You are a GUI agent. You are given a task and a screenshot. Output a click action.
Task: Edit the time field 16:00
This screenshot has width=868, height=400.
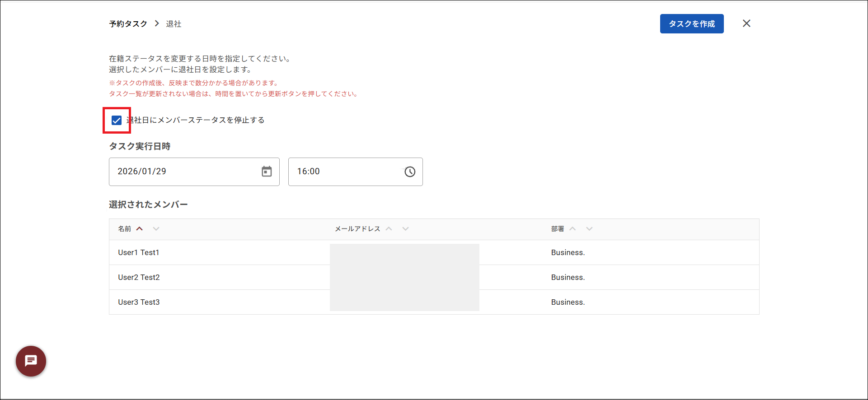[x=356, y=172]
